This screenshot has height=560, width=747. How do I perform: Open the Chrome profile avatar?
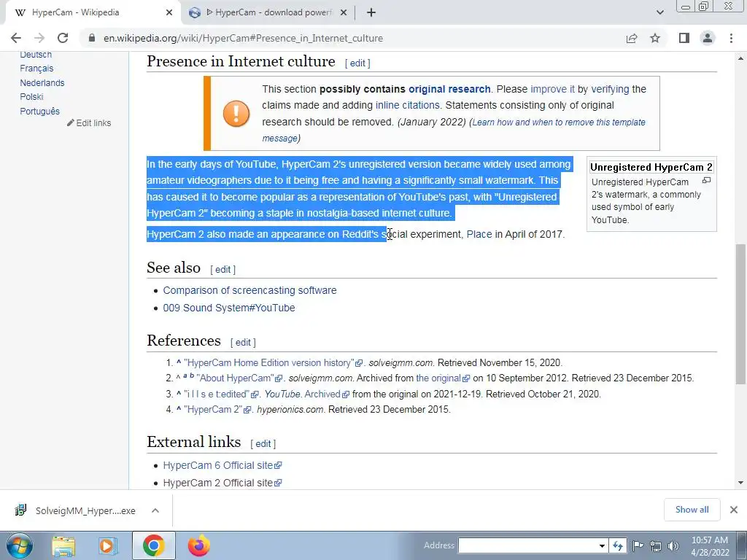pos(708,38)
